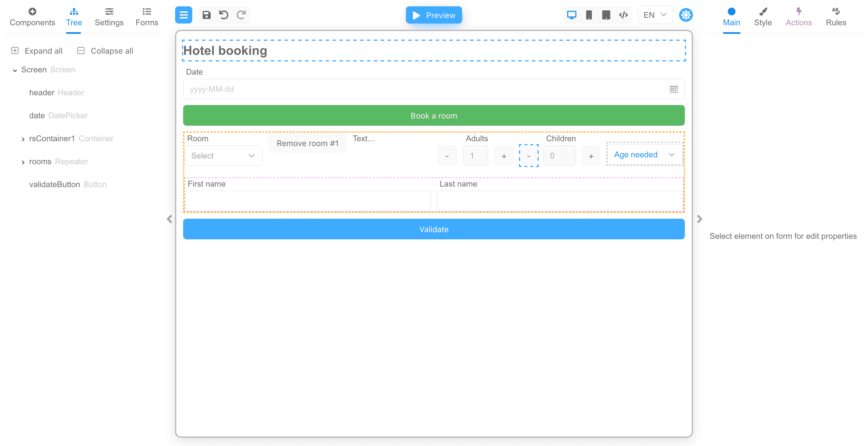Open the Actions tab
Screen dimensions: 868x446
(x=798, y=17)
